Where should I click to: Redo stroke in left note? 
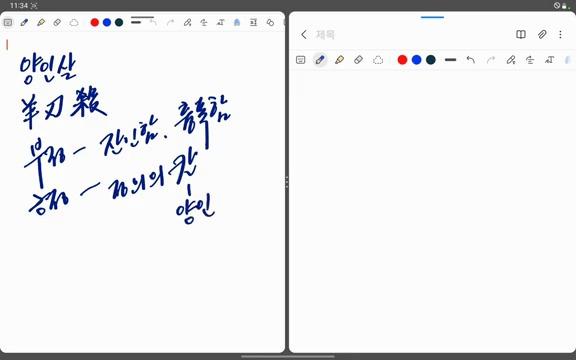pyautogui.click(x=170, y=22)
